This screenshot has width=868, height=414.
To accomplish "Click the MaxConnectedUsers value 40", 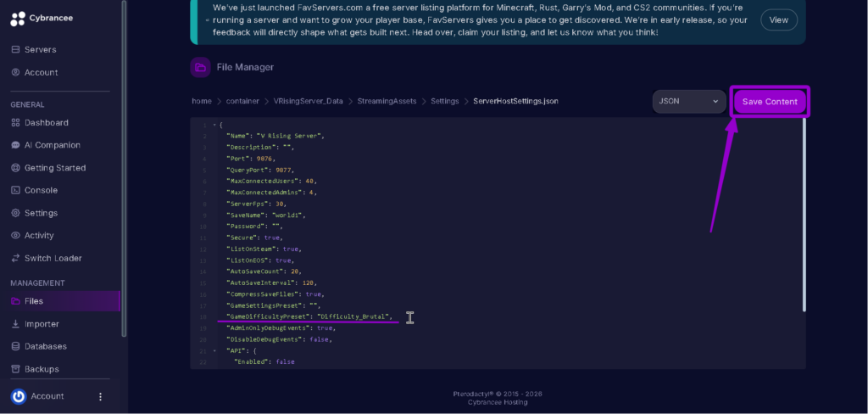I will coord(309,182).
